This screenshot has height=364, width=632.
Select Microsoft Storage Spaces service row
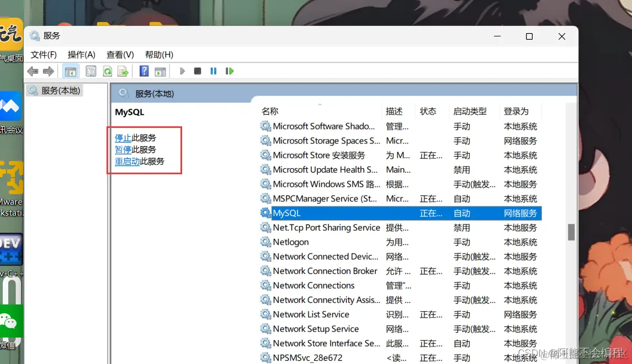(x=400, y=141)
